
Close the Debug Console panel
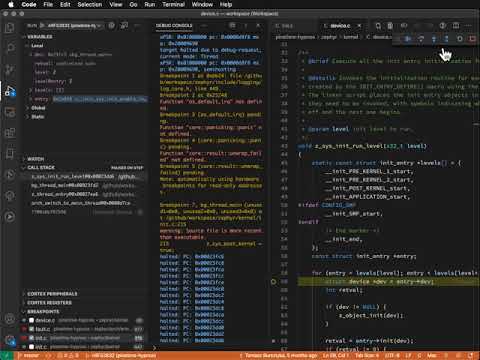pos(258,26)
